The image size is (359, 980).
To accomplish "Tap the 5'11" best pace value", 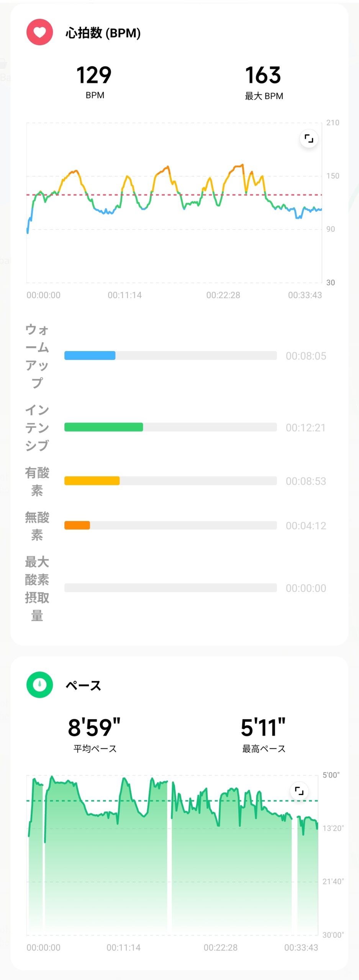I will coord(263,727).
